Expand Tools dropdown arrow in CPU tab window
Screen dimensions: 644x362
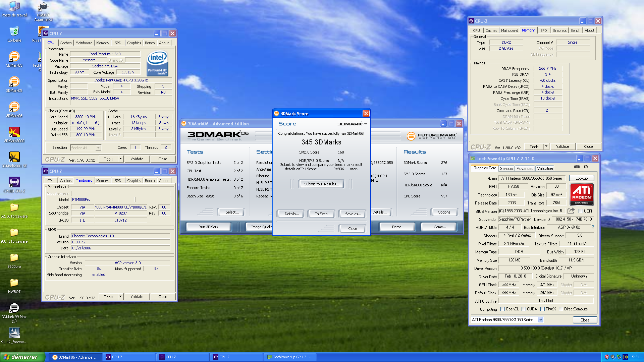(120, 159)
